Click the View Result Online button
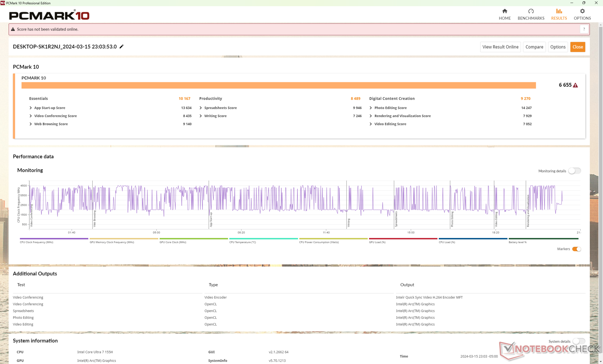This screenshot has width=603, height=364. (500, 47)
